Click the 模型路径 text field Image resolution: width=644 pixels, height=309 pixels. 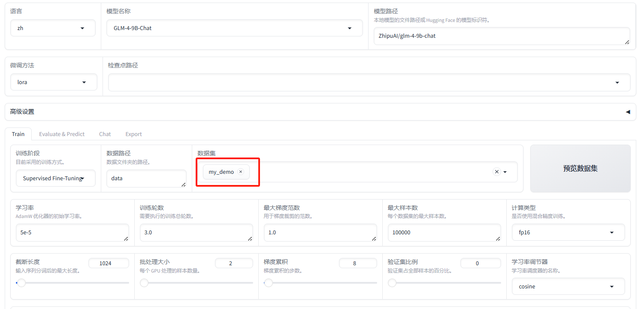[501, 36]
